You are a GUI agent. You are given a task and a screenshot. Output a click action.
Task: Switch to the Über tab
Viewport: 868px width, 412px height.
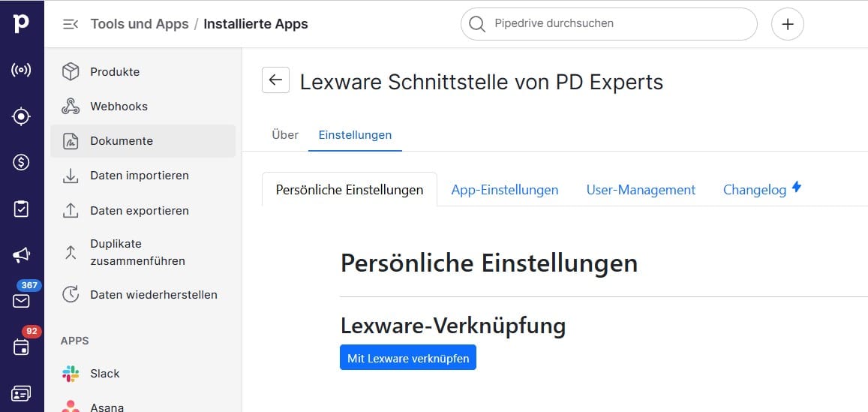[x=285, y=134]
